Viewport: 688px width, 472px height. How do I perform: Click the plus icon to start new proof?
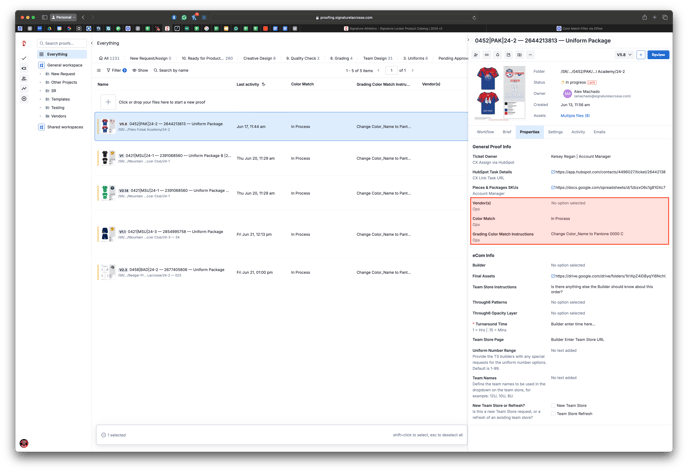[x=108, y=102]
